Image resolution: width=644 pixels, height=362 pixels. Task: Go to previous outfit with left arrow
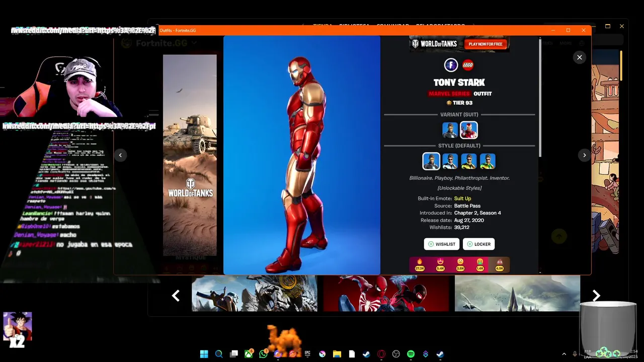click(x=120, y=155)
